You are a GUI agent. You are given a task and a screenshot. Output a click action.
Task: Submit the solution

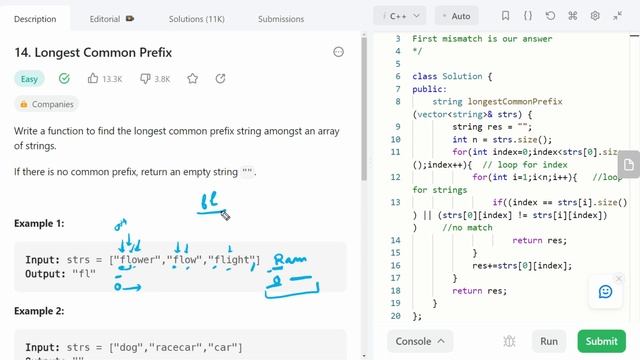[x=602, y=341]
